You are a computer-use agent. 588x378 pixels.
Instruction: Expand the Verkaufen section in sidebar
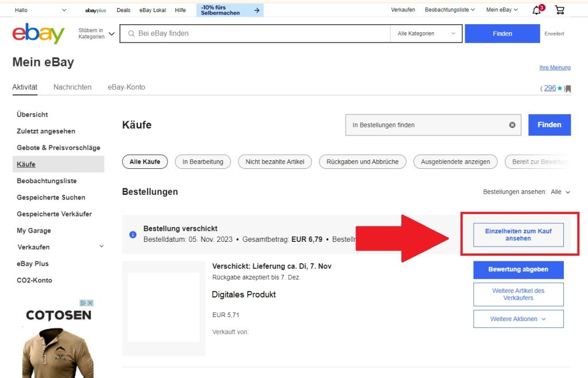(102, 246)
